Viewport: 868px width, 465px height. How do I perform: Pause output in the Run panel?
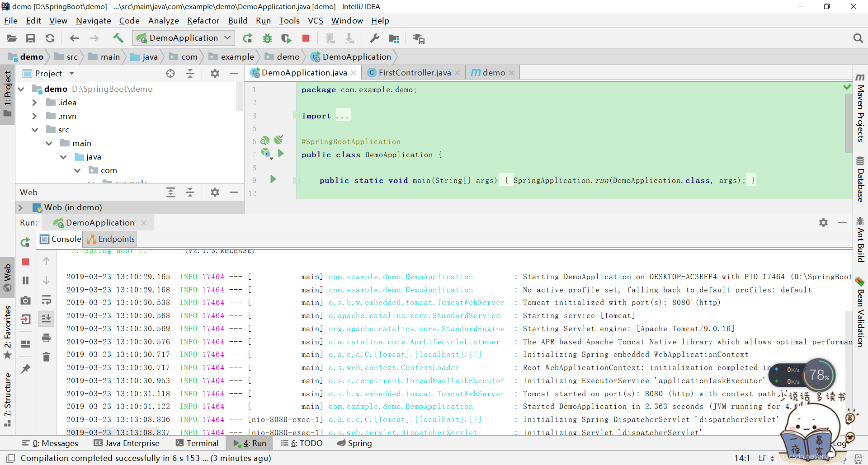25,281
